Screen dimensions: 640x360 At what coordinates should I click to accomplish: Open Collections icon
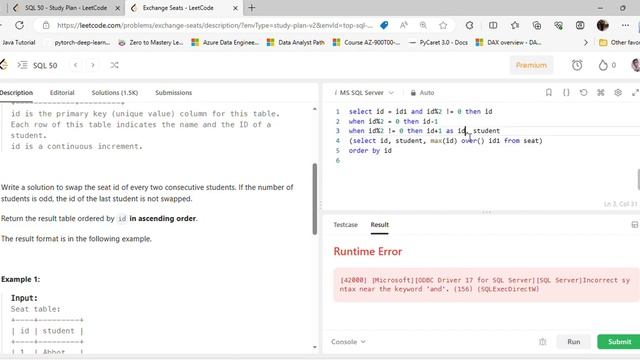pyautogui.click(x=537, y=25)
